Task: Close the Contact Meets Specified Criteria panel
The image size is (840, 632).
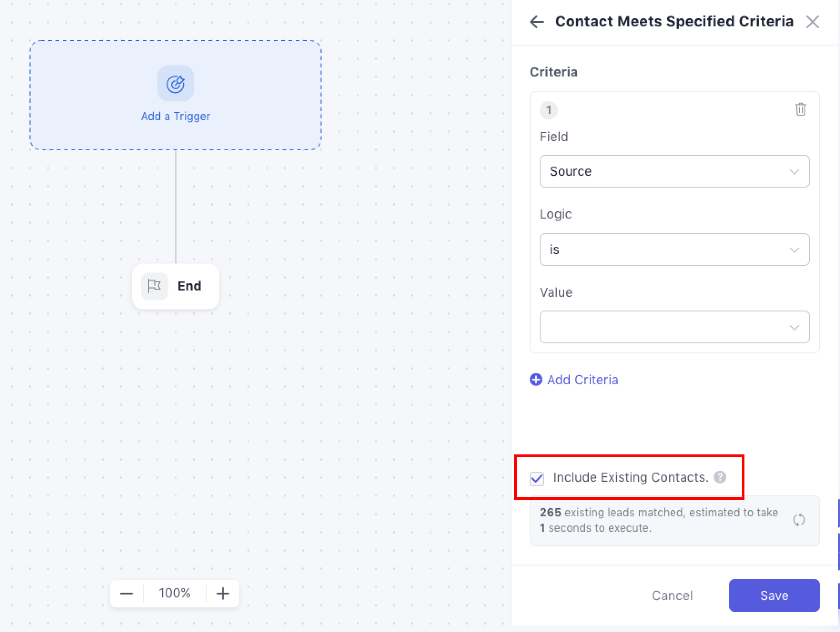Action: coord(812,22)
